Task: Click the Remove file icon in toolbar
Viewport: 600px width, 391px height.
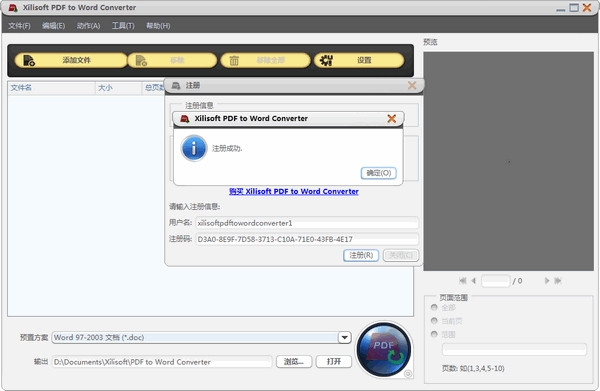Action: [141, 60]
